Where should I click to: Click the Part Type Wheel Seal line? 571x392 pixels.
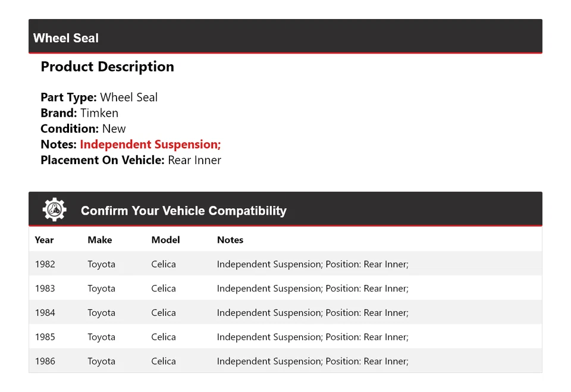pyautogui.click(x=99, y=98)
